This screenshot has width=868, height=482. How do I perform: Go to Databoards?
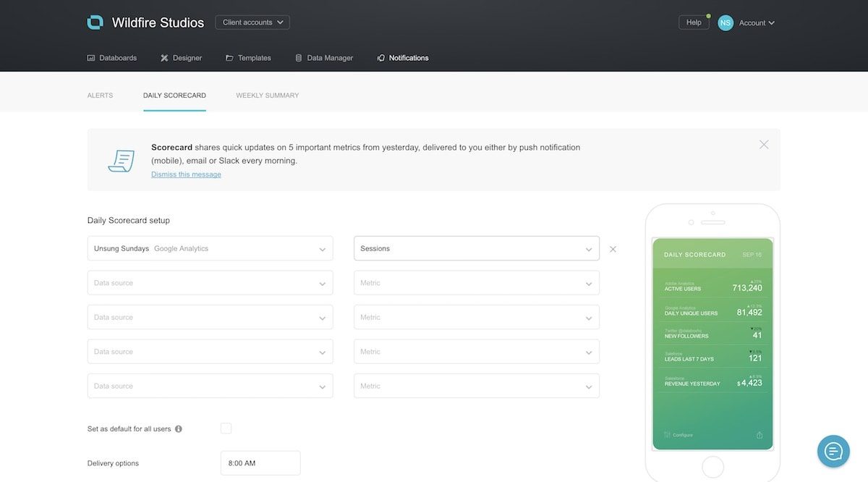click(112, 58)
